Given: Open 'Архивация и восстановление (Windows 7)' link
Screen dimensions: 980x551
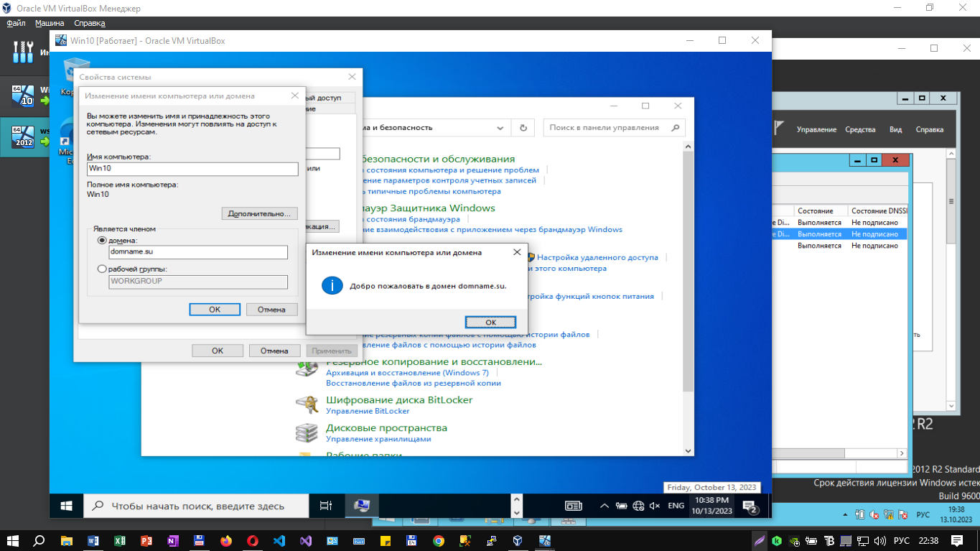Looking at the screenshot, I should click(407, 373).
